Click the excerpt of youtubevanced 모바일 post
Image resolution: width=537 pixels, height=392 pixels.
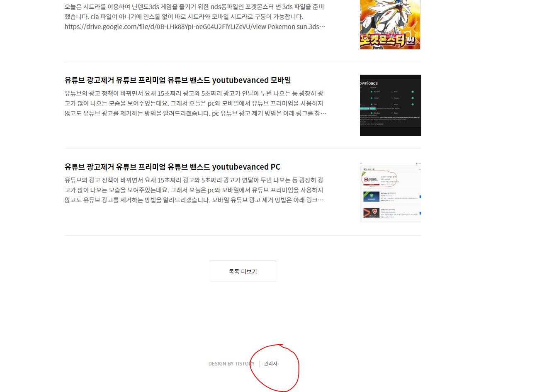point(196,103)
